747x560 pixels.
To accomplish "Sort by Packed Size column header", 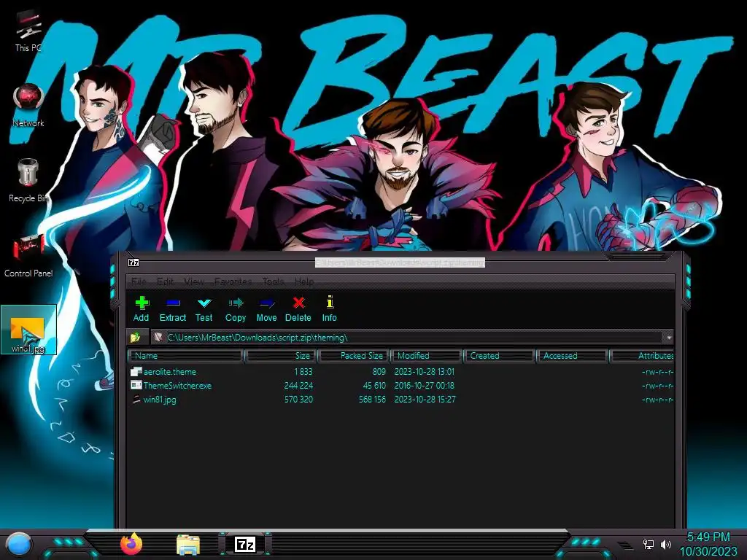I will tap(354, 356).
